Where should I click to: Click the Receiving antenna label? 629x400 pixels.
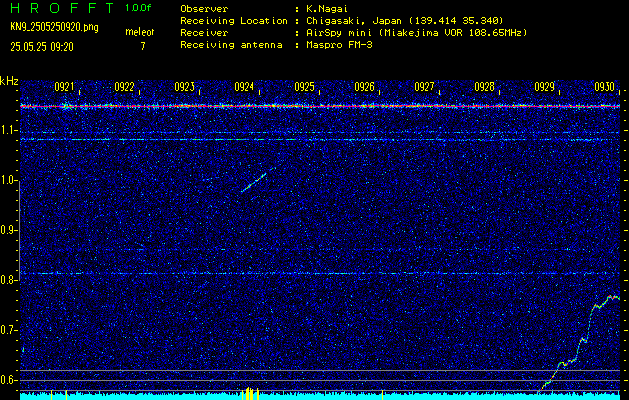coord(231,45)
